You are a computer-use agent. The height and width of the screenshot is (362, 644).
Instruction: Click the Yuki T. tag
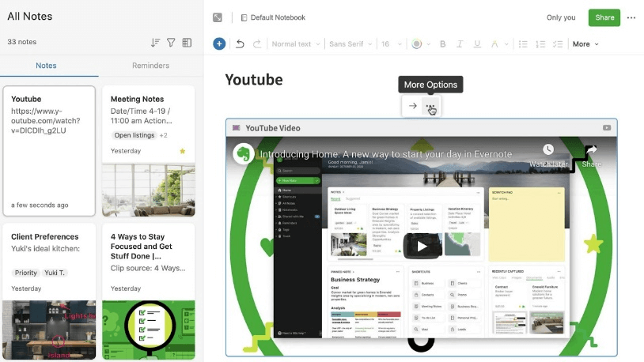(x=55, y=273)
